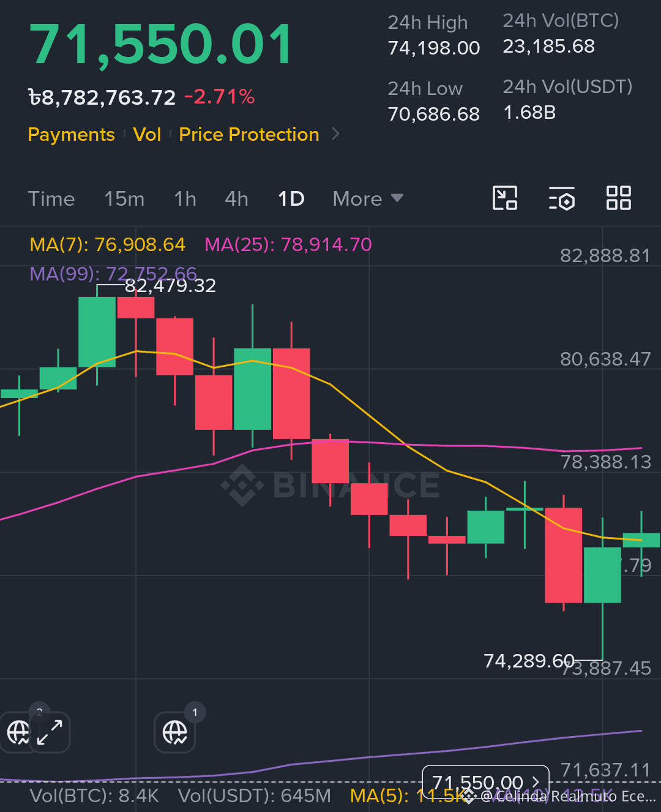
Task: Tap the -2.71% price change value
Action: [x=219, y=97]
